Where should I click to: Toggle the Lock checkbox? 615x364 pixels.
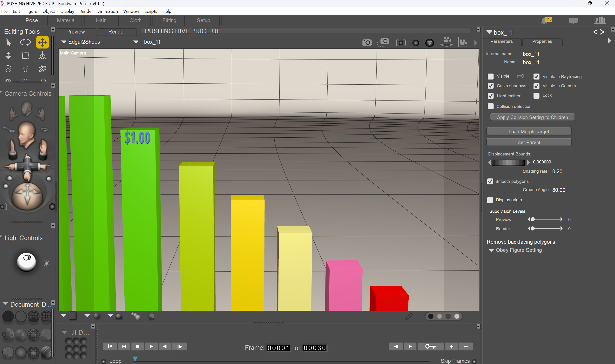click(536, 96)
